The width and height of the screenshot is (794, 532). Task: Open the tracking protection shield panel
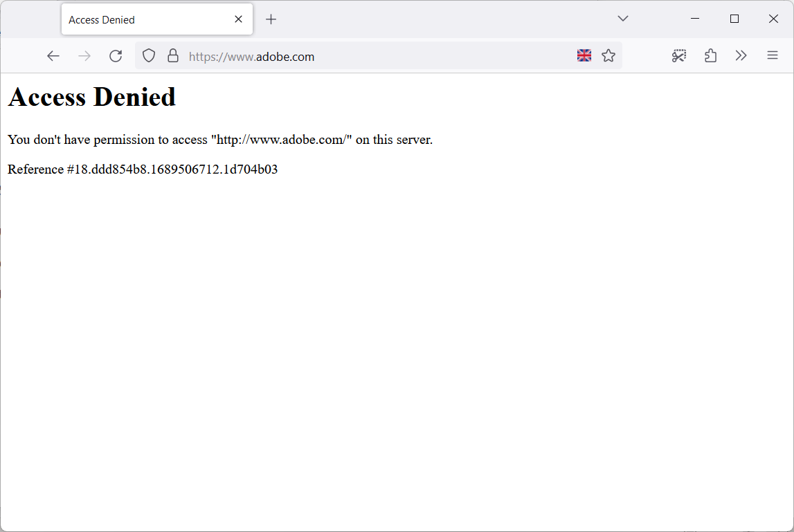click(x=149, y=56)
